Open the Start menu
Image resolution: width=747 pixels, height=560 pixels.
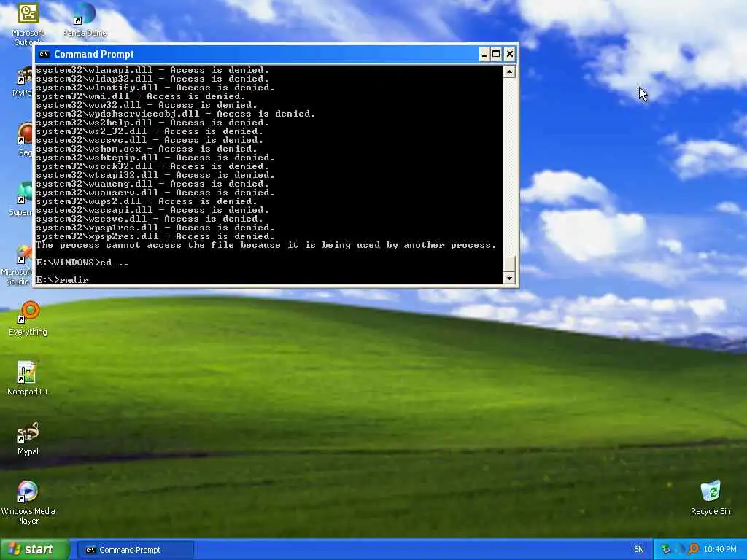(x=34, y=550)
